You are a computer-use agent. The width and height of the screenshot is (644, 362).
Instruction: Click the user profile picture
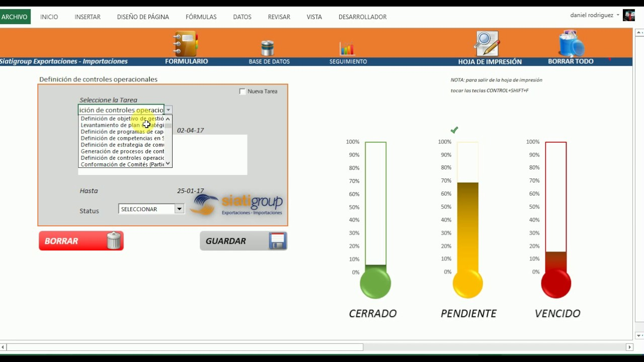[629, 16]
